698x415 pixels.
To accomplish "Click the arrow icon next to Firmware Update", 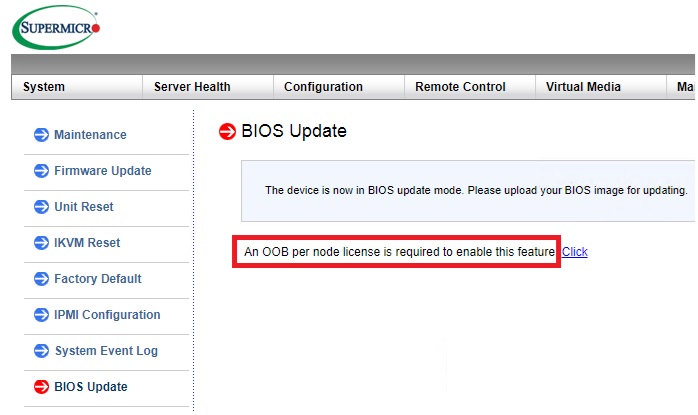I will coord(41,171).
